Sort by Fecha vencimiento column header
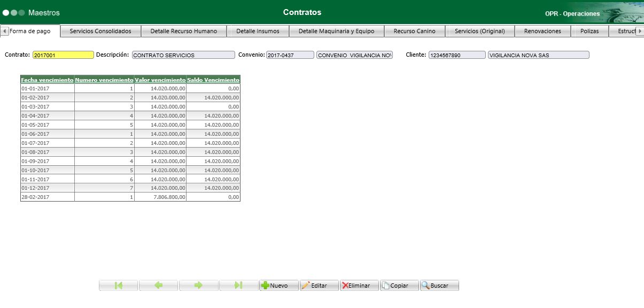 click(47, 80)
